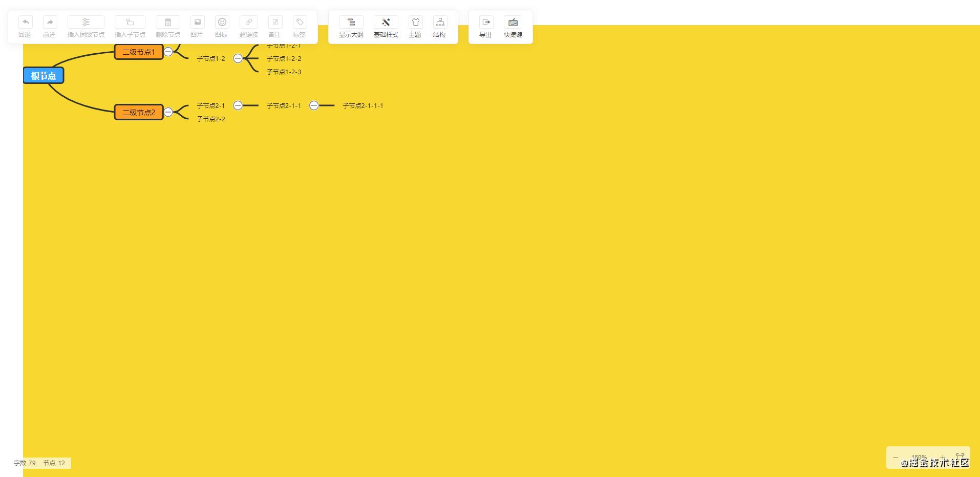Select the 插入同级节点 toolbar icon

coord(86,22)
